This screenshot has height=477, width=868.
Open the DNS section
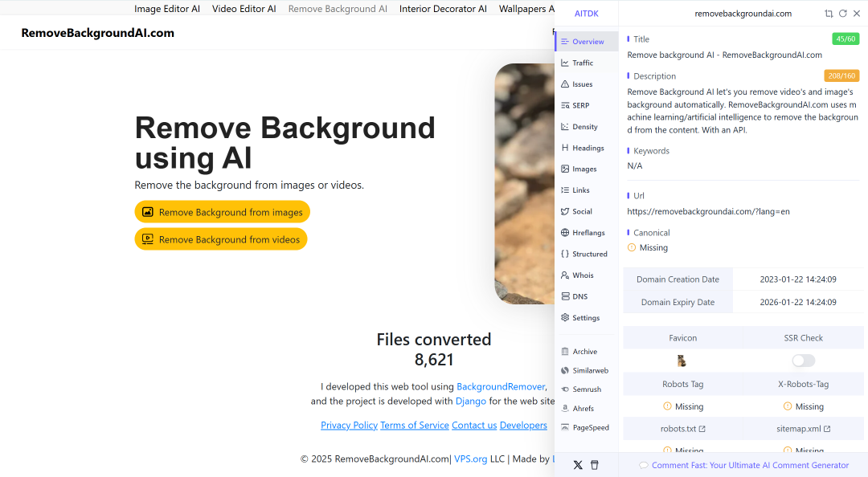586,296
